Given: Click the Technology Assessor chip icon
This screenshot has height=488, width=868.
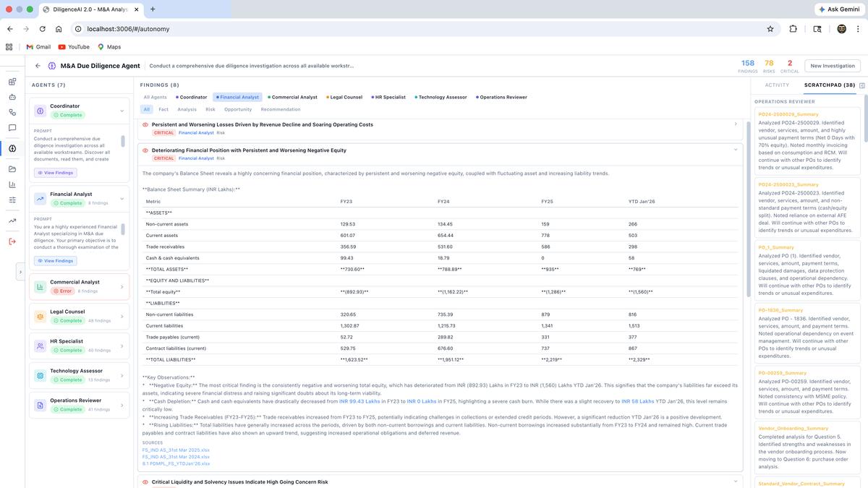Looking at the screenshot, I should [41, 375].
